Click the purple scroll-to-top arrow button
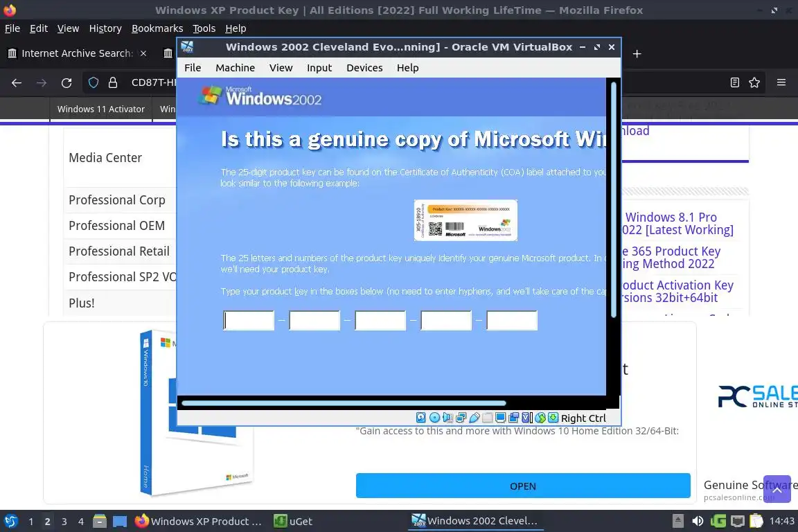The height and width of the screenshot is (532, 798). point(777,489)
